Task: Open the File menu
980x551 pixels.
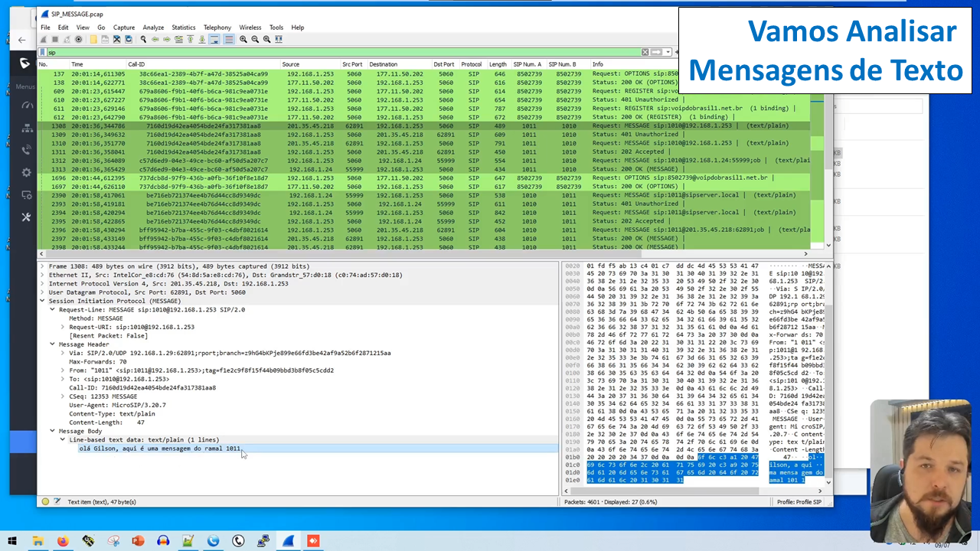Action: pos(45,28)
